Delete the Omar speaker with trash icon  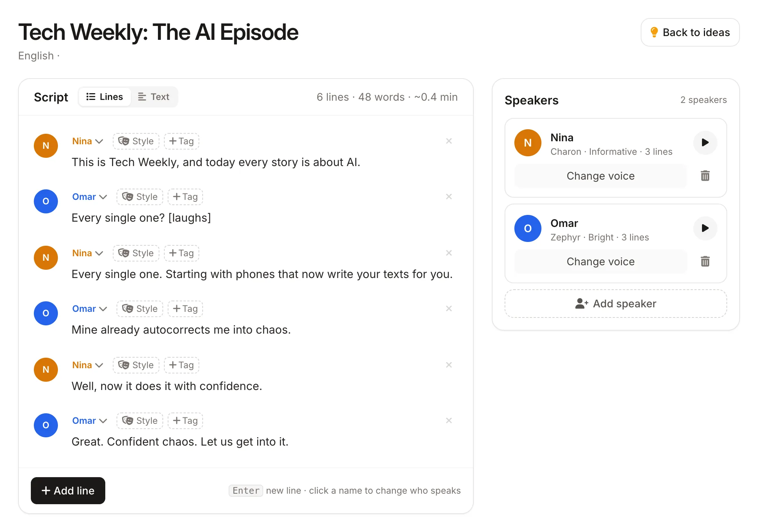pos(705,261)
